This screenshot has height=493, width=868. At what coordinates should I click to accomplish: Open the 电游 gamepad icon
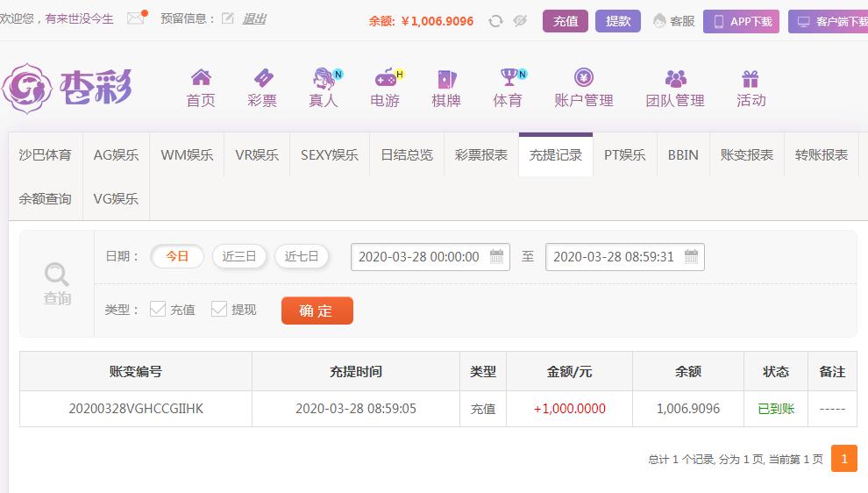click(385, 77)
